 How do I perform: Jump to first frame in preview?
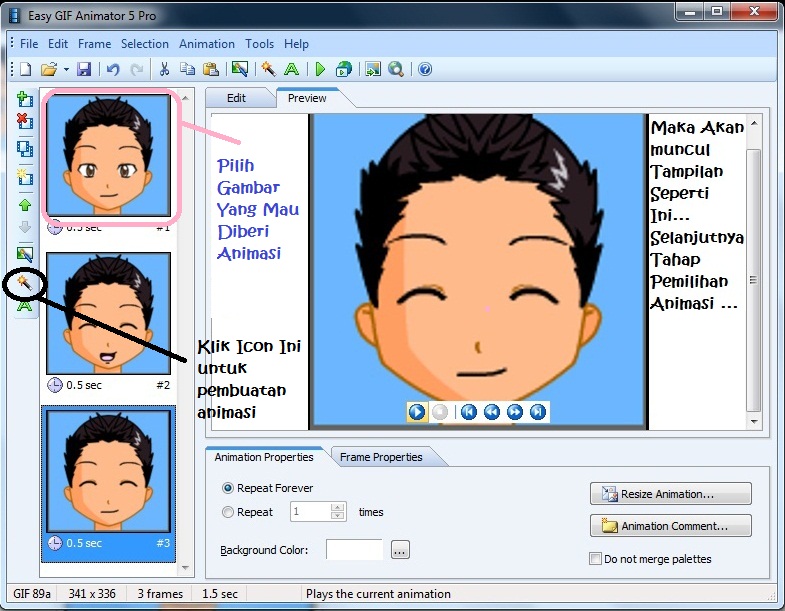click(469, 412)
